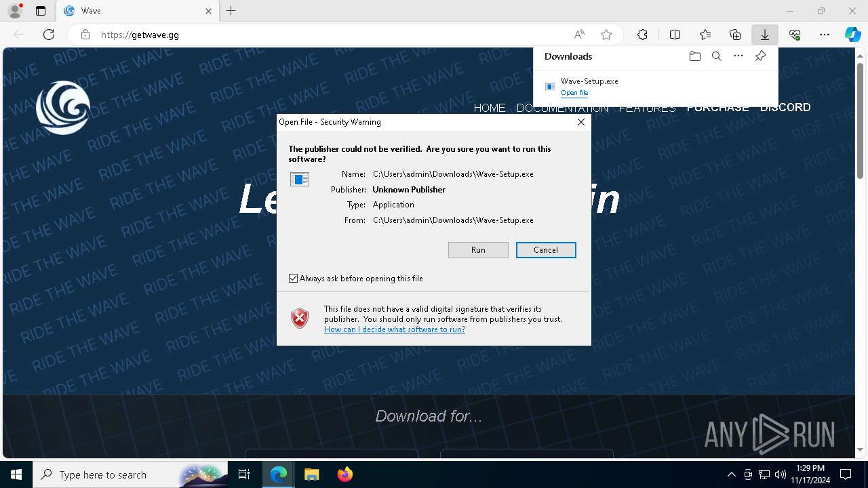Close the Wave browser tab
Viewport: 868px width, 488px height.
[x=208, y=11]
